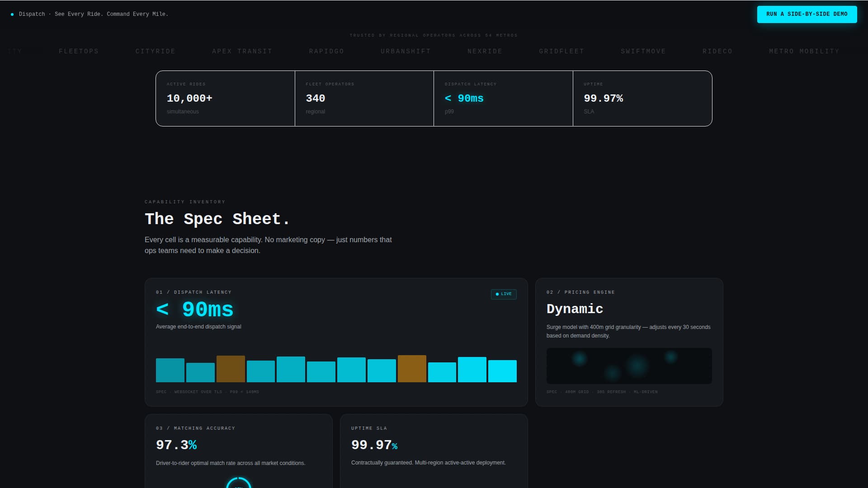Click the '02 / PRICING ENGINE' card label
868x488 pixels.
tap(580, 292)
